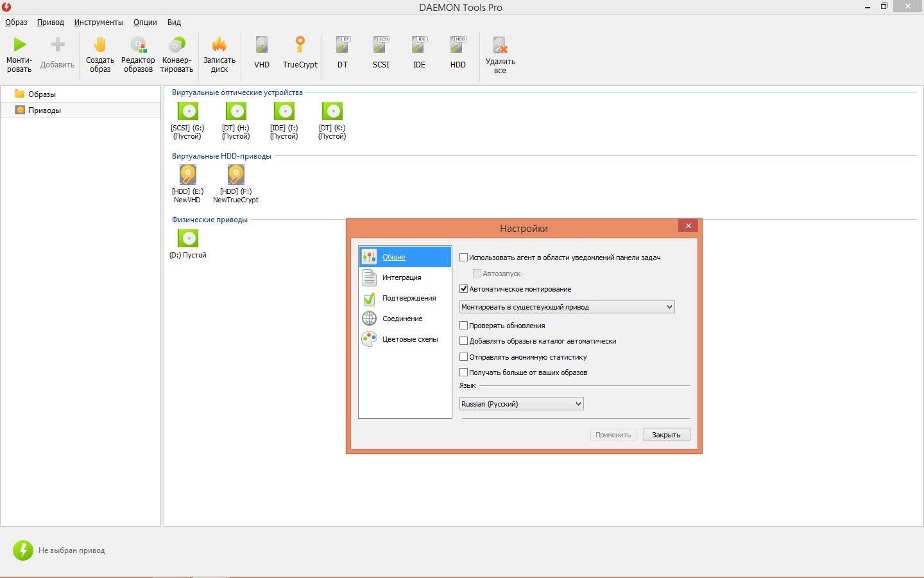Click the Конвертировать toolbar icon
This screenshot has width=924, height=578.
[176, 45]
